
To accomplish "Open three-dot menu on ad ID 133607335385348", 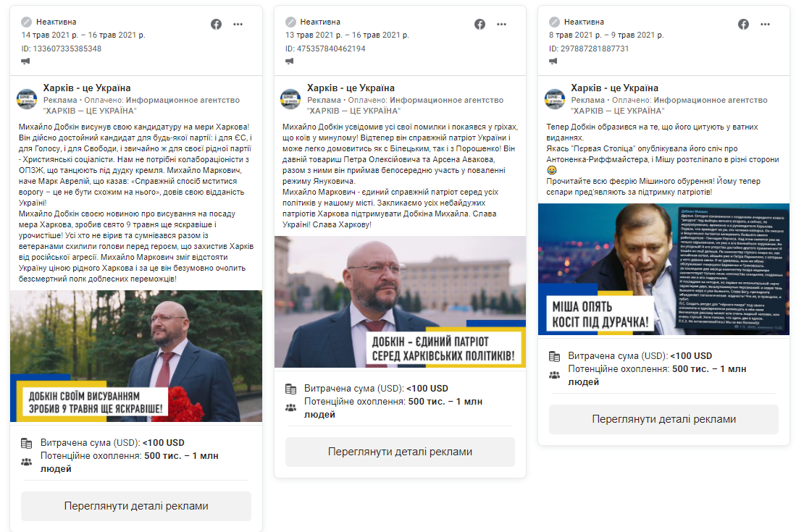I will point(238,24).
